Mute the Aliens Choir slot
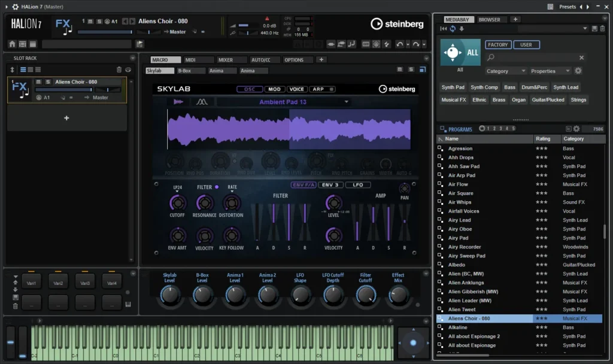The width and height of the screenshot is (613, 364). 38,81
